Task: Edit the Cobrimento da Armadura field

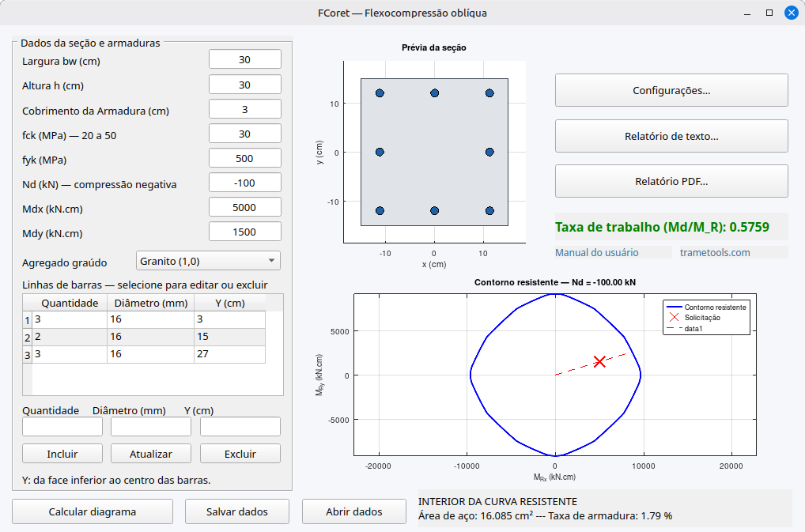Action: 245,109
